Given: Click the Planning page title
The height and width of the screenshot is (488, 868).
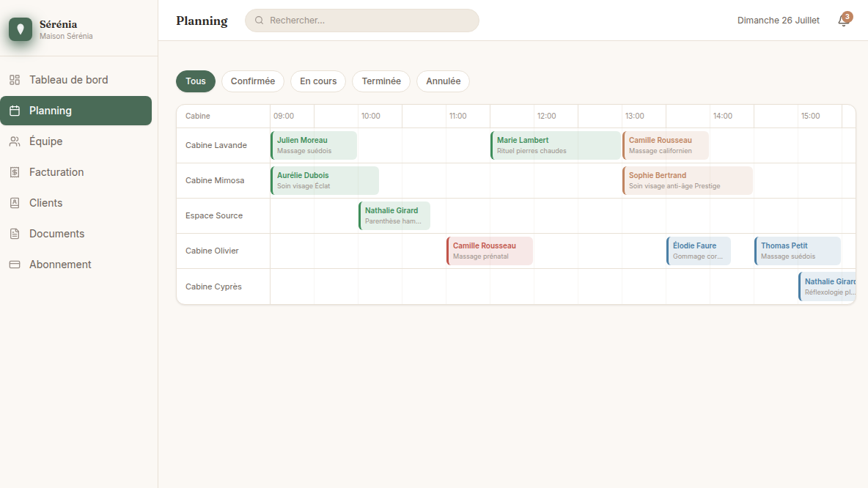Looking at the screenshot, I should [202, 21].
